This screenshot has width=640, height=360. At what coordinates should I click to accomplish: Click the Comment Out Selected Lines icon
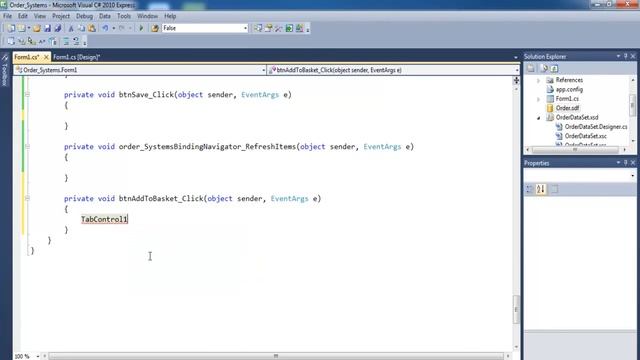pos(65,41)
